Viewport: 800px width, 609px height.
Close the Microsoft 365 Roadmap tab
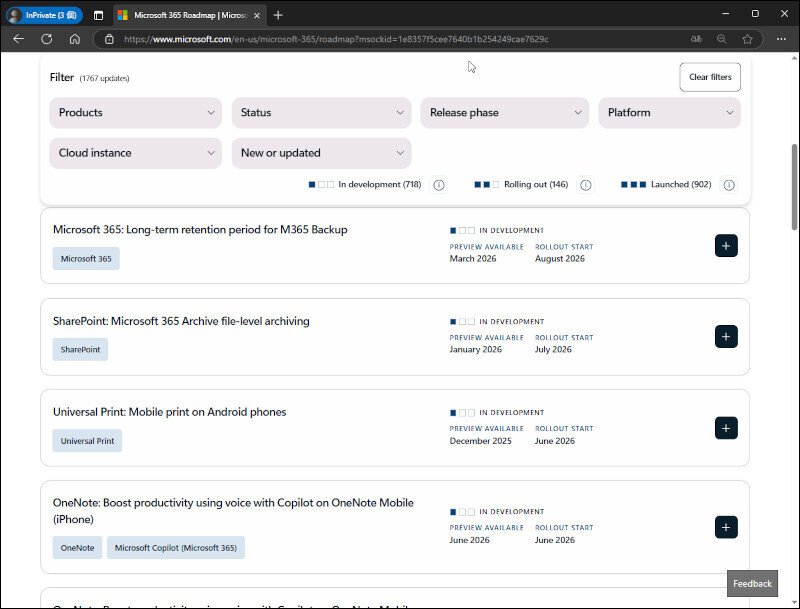[x=257, y=15]
